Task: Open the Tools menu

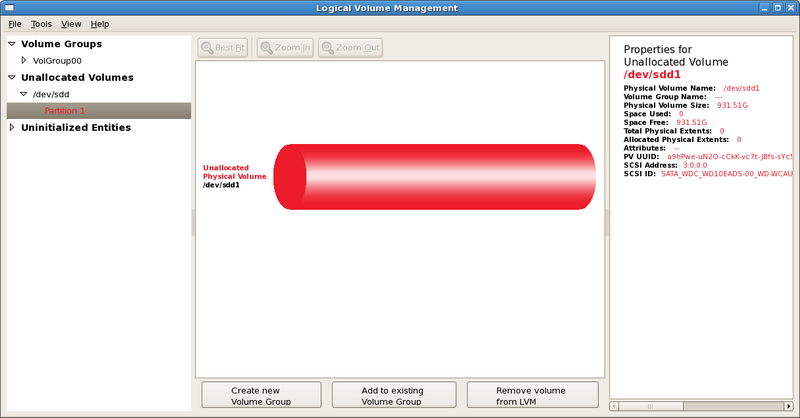Action: tap(41, 23)
